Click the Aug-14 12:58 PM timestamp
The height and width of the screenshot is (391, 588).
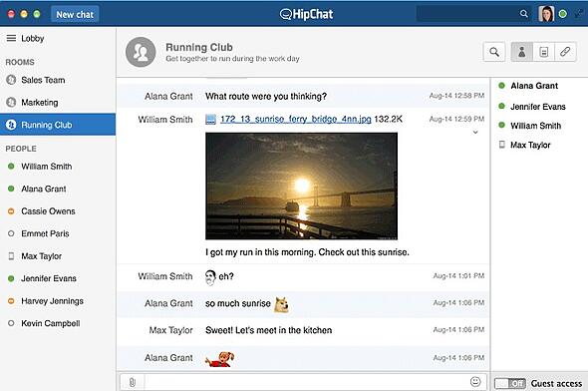456,96
